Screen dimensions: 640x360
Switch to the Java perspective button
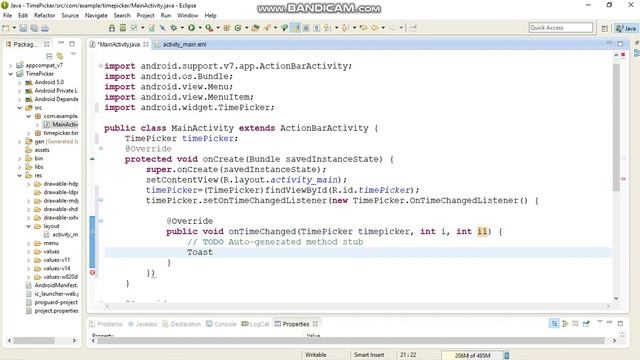[626, 28]
